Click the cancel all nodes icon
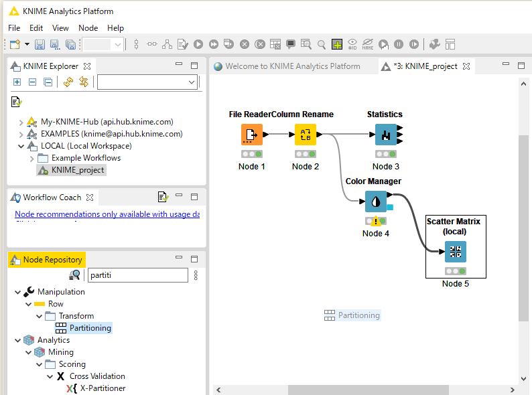Image resolution: width=532 pixels, height=395 pixels. click(x=260, y=44)
